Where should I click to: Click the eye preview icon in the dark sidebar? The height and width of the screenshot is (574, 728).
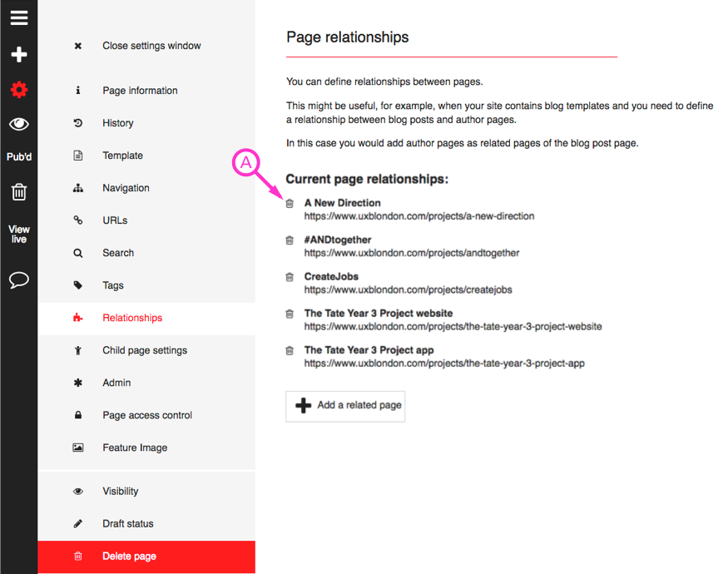[19, 124]
